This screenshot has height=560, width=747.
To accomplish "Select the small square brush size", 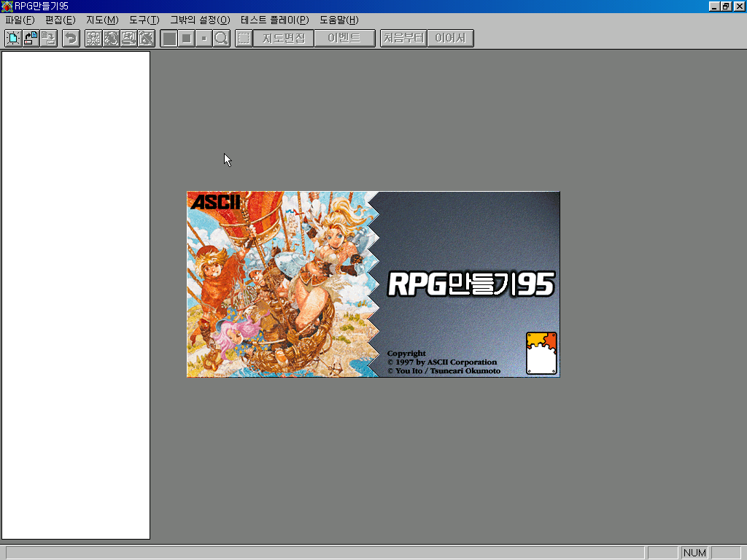I will 204,38.
